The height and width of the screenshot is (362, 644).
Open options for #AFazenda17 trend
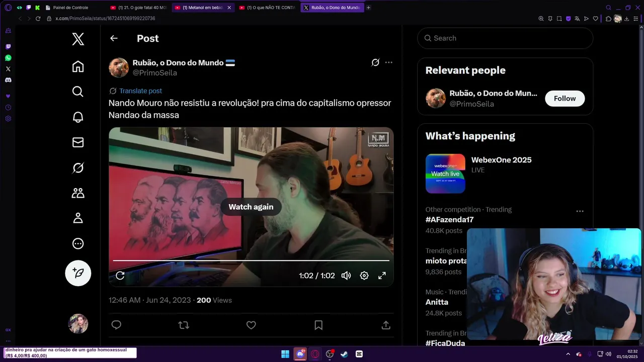580,211
